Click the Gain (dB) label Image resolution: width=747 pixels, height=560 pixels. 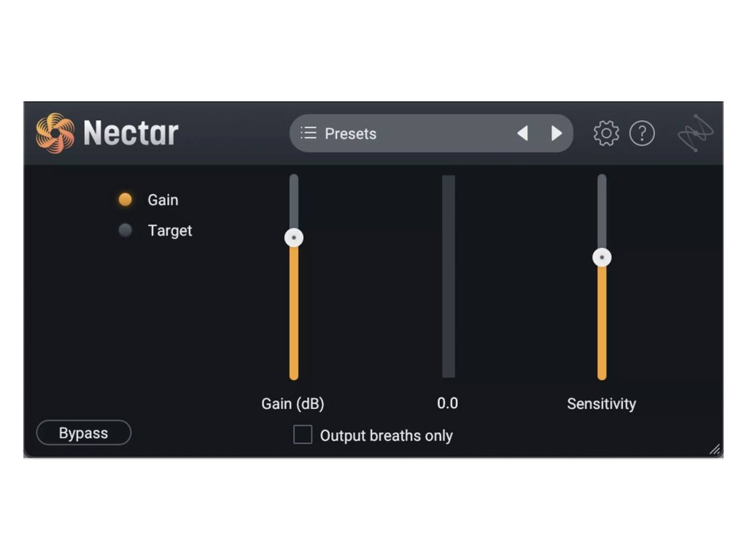[x=293, y=404]
